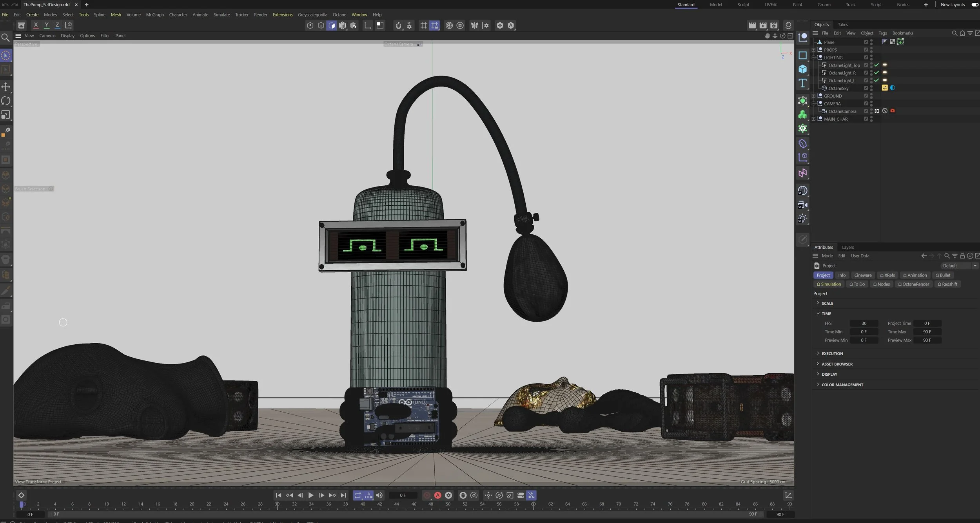Expand the GROUND group in the Object manager
Viewport: 980px width, 523px height.
point(814,96)
